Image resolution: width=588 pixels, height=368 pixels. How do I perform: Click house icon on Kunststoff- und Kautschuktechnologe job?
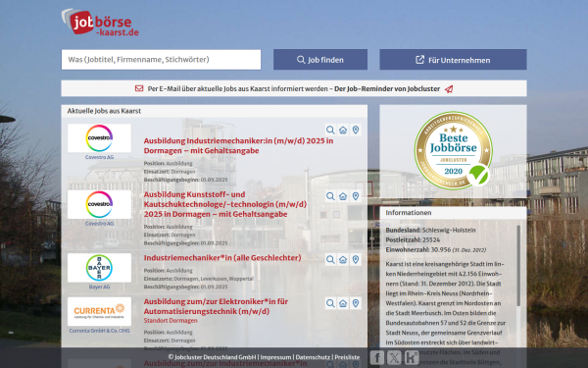[343, 196]
